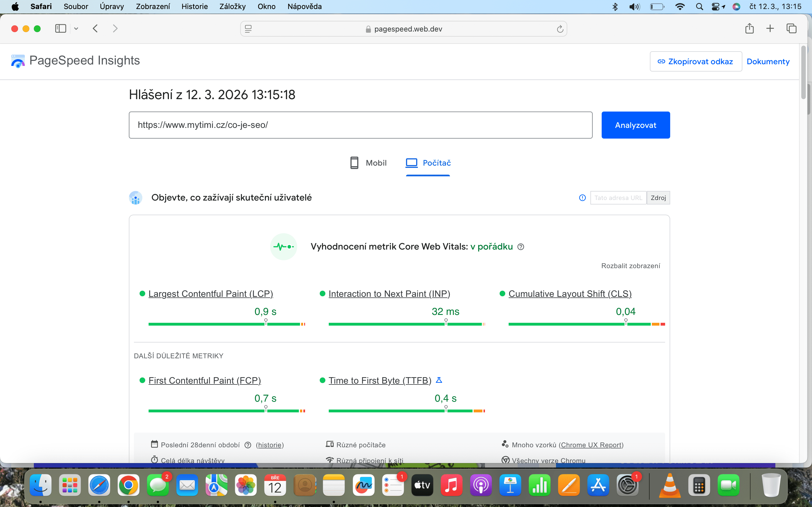Click the 'Zkopírovat odkaz' button
Viewport: 812px width, 507px height.
[696, 61]
